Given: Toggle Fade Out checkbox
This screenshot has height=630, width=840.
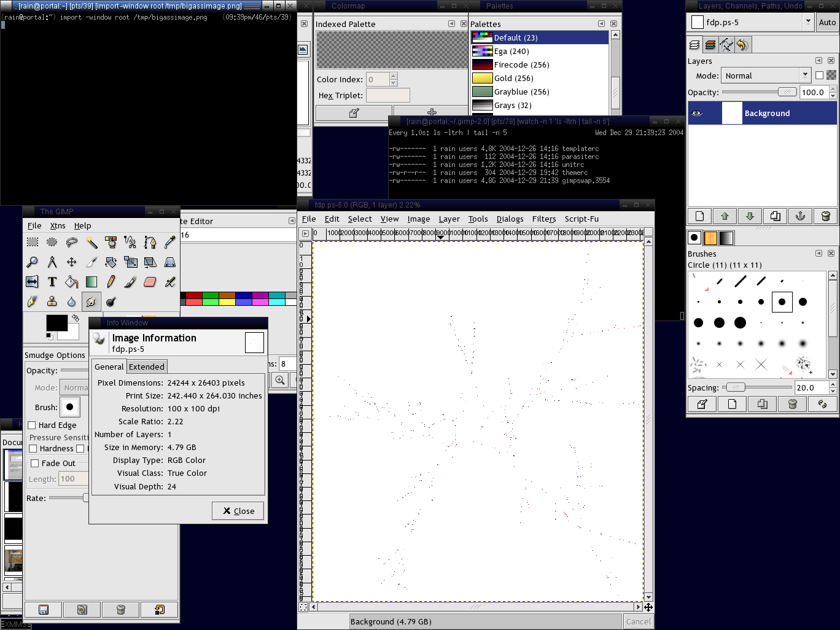Looking at the screenshot, I should pos(35,463).
